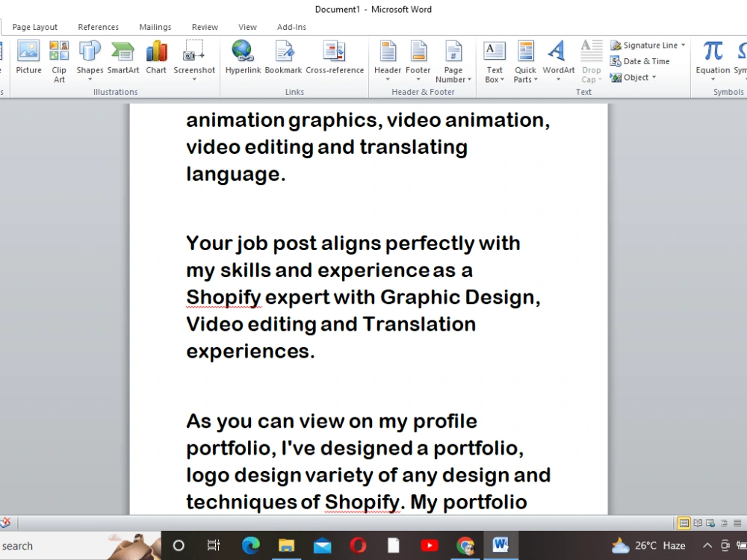Expand the Shapes dropdown arrow

[x=90, y=80]
